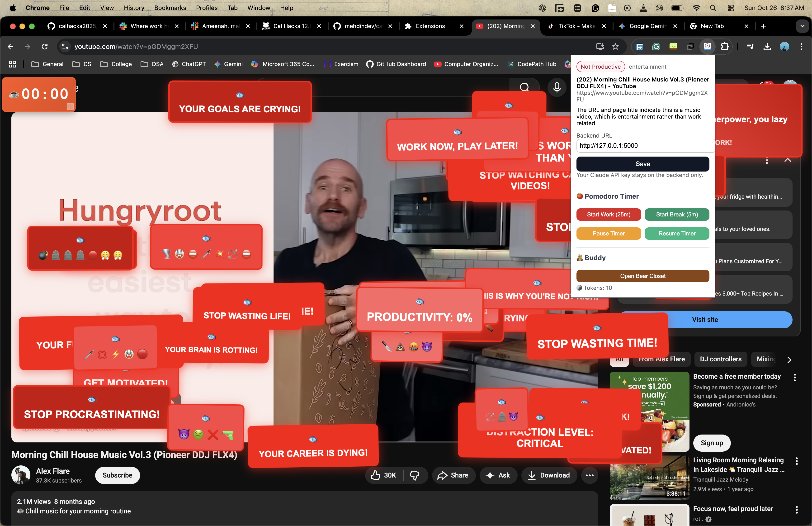Open Chrome's three-dot menu
812x526 pixels.
(x=801, y=47)
